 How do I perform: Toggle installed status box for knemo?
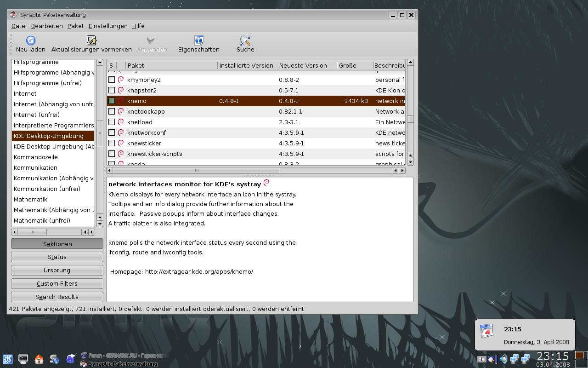click(x=112, y=101)
